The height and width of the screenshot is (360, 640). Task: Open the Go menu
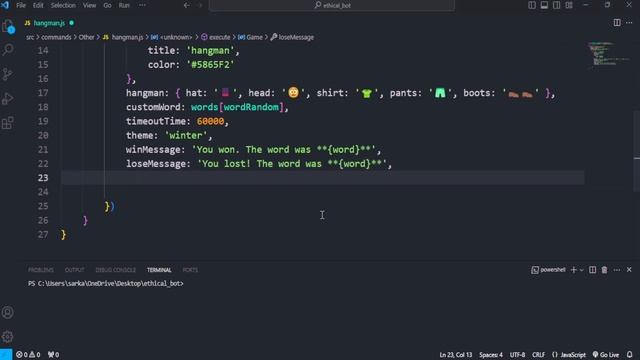pyautogui.click(x=107, y=5)
